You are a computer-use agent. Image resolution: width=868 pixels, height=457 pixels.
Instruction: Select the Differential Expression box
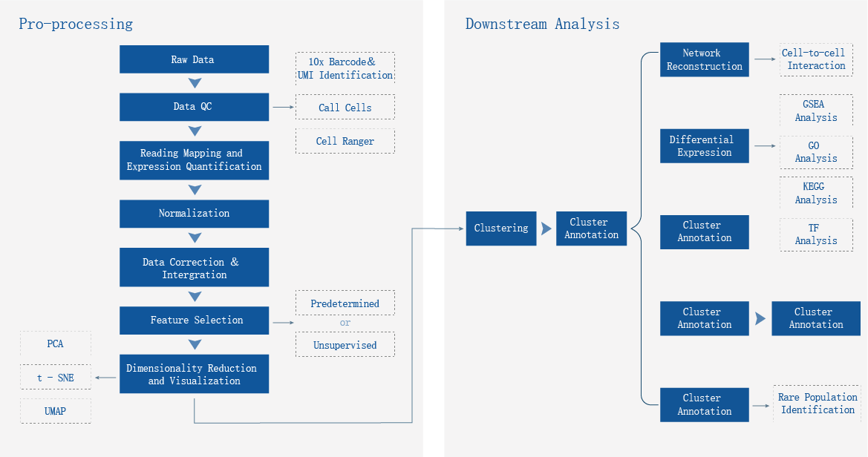[704, 146]
